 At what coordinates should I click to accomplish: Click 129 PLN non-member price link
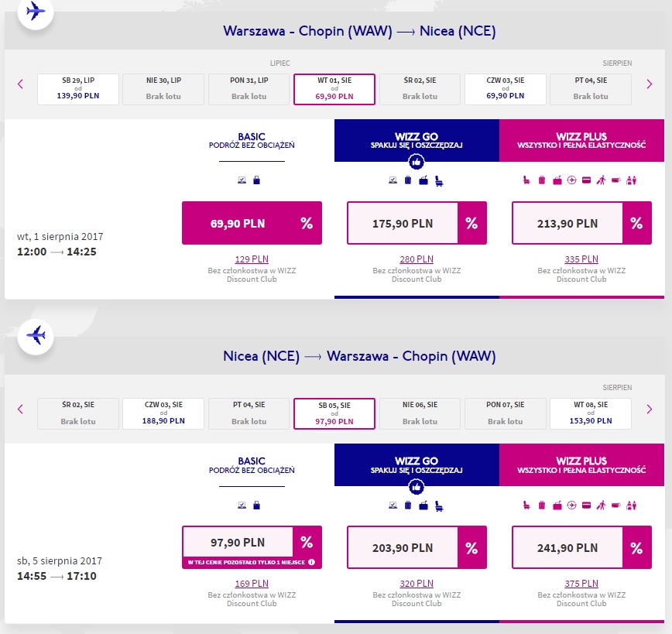tap(252, 259)
